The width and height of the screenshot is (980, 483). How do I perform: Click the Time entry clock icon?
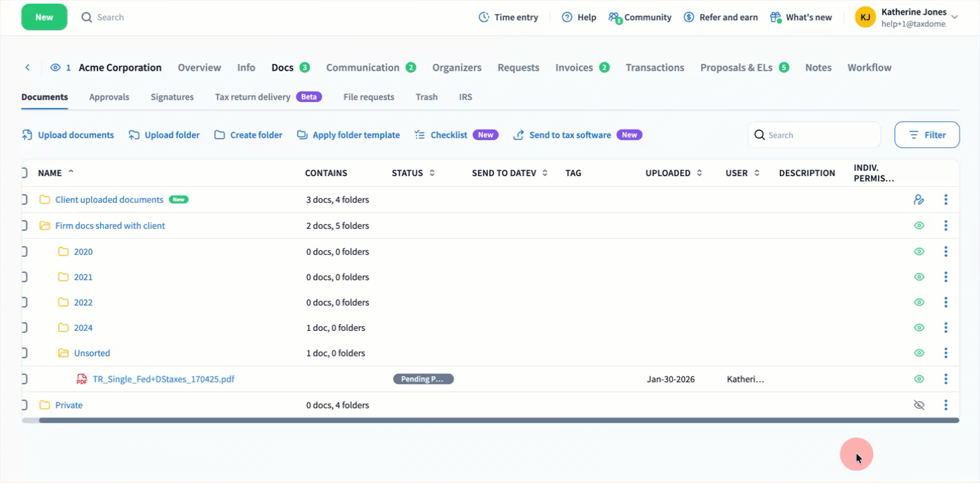484,17
